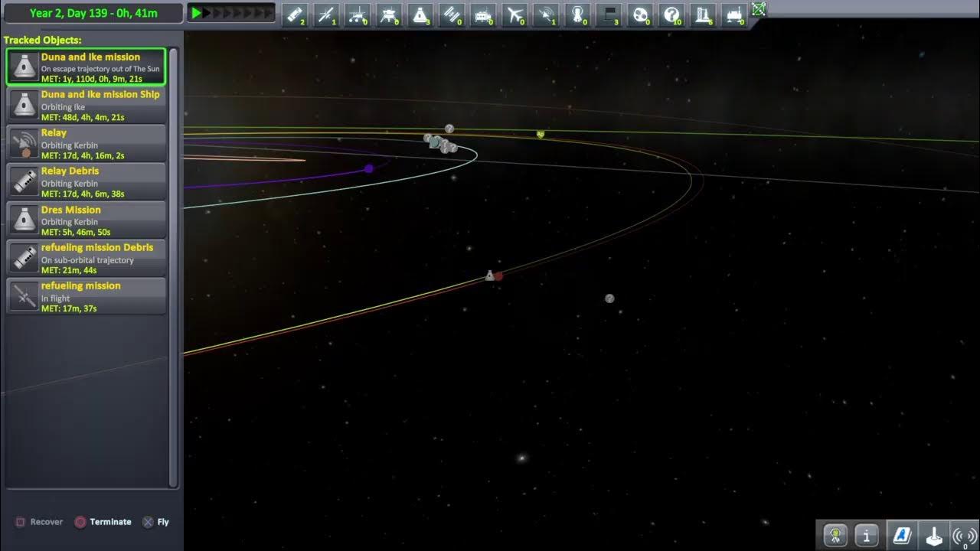The height and width of the screenshot is (551, 980).
Task: Click the last filter icon in the top row
Action: pos(735,15)
